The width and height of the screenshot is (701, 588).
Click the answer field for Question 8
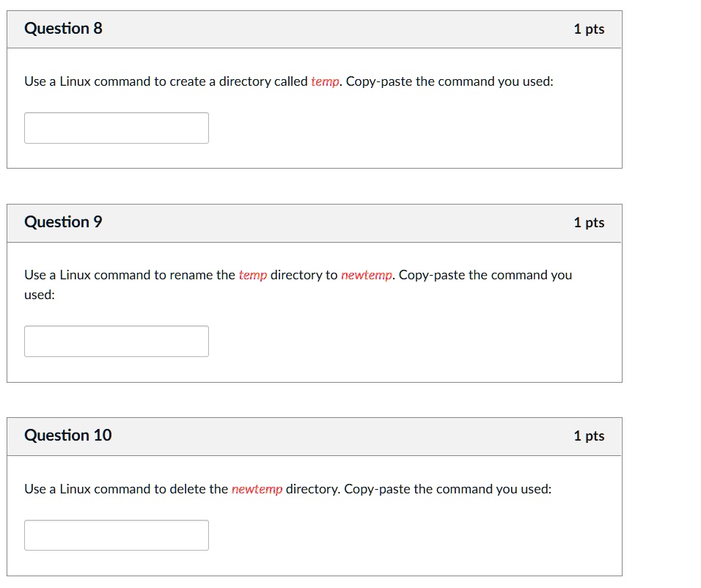(x=116, y=128)
